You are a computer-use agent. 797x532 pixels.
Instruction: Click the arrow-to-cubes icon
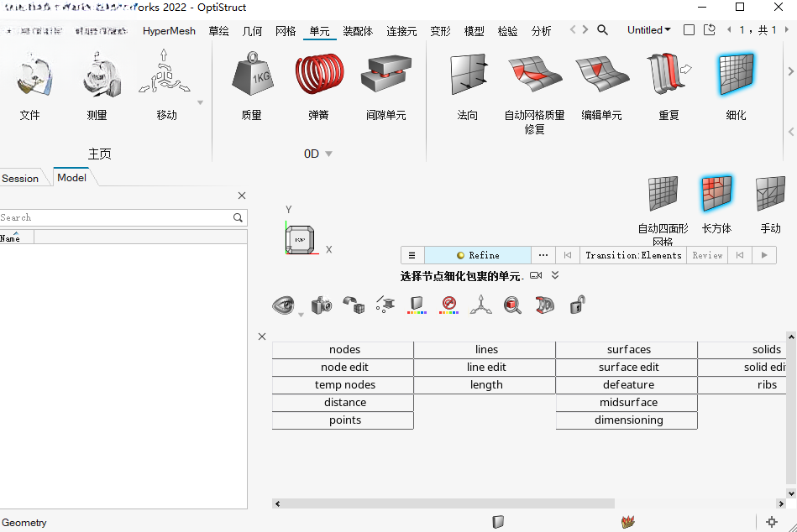pos(354,305)
